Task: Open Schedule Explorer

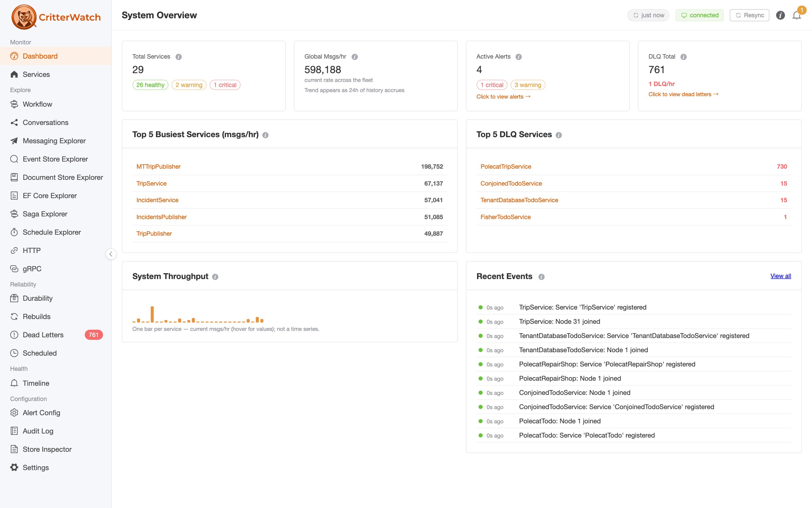Action: tap(56, 232)
